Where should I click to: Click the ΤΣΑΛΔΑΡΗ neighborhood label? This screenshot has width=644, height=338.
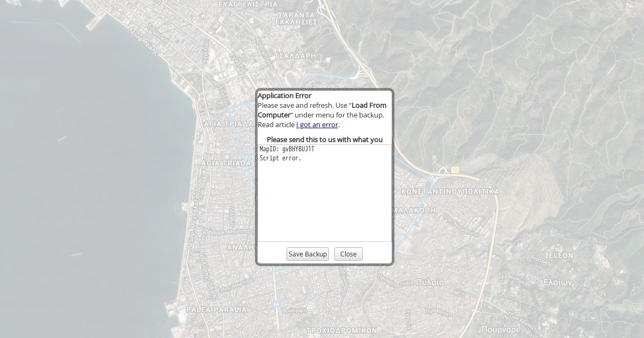295,56
